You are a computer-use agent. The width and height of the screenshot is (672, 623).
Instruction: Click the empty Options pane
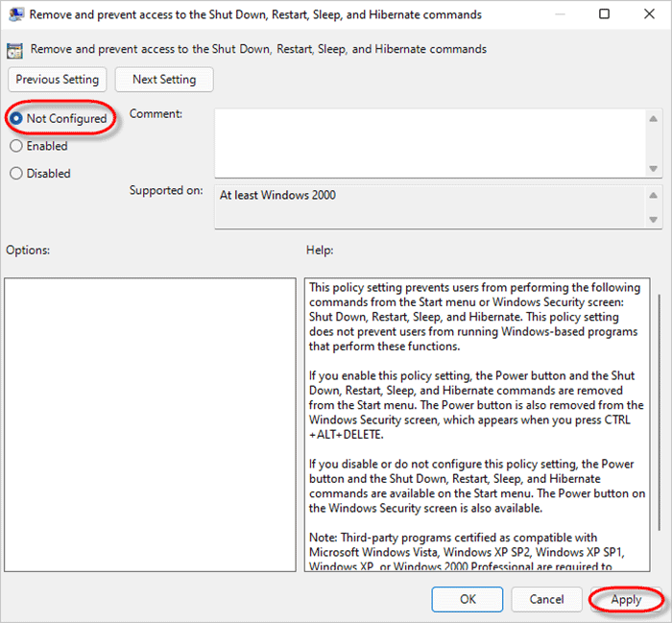pos(150,424)
